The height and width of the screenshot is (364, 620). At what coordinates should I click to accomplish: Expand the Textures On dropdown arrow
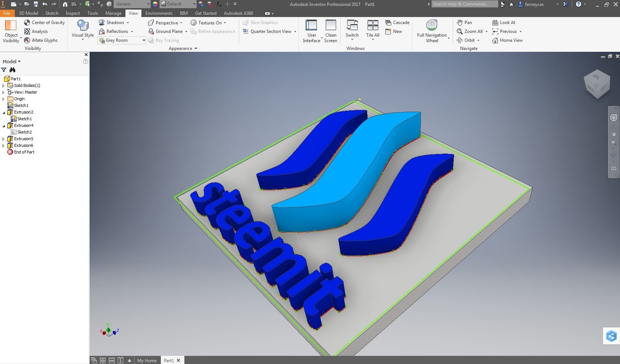pos(225,23)
